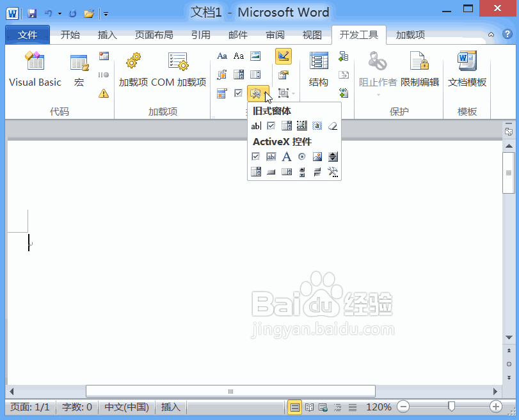Open control Properties icon
This screenshot has height=420, width=519.
point(283,75)
